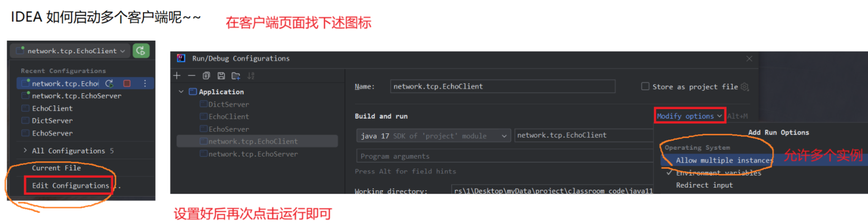
Task: Choose Redirect input option
Action: coord(705,185)
